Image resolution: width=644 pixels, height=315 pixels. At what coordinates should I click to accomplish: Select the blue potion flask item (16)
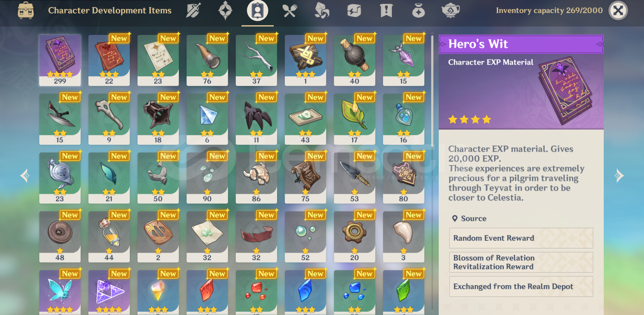404,119
